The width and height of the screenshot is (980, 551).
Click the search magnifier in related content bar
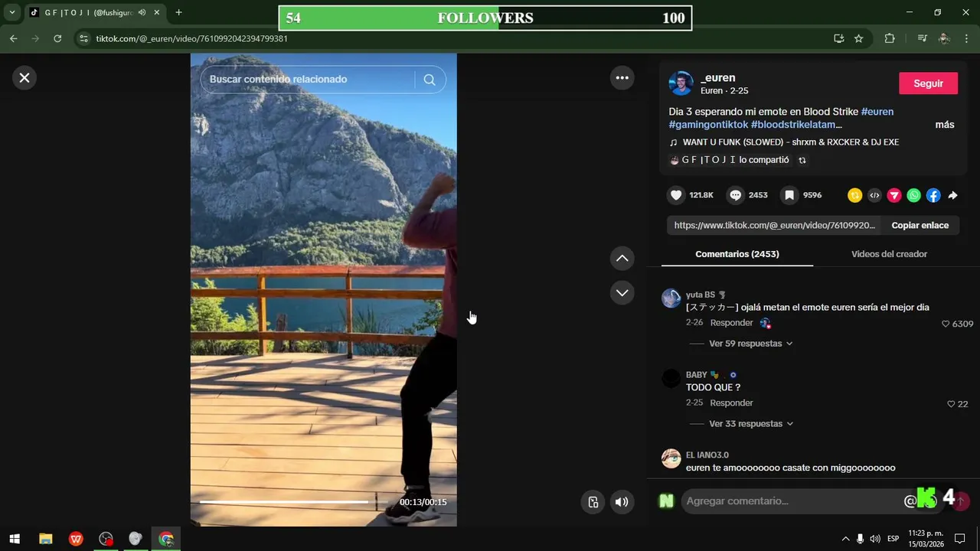(x=430, y=80)
